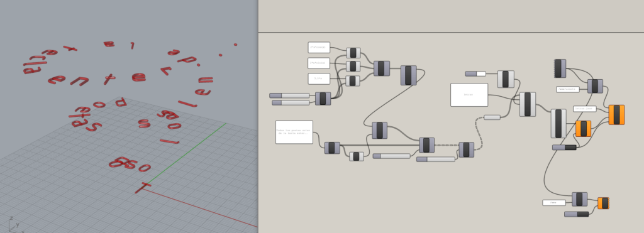Select the component fed by the two leftmost sliders
Screen dimensions: 644x233
[x=323, y=99]
